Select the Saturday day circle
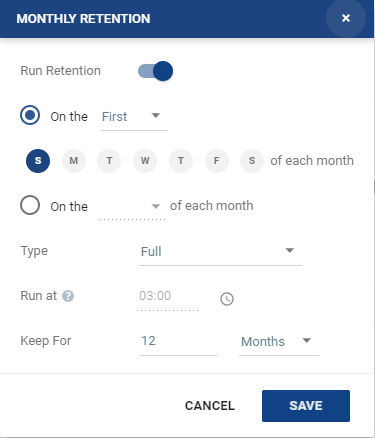 252,161
